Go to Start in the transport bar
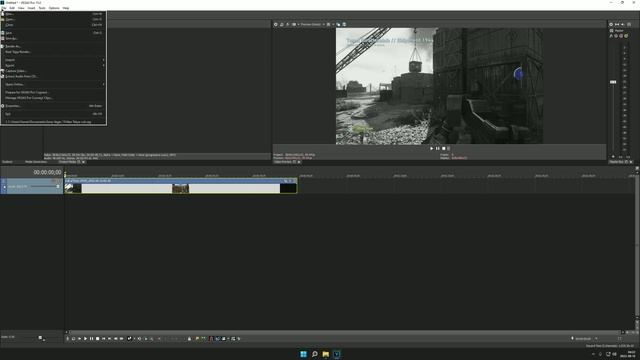Screen dimensions: 640x360 103,338
